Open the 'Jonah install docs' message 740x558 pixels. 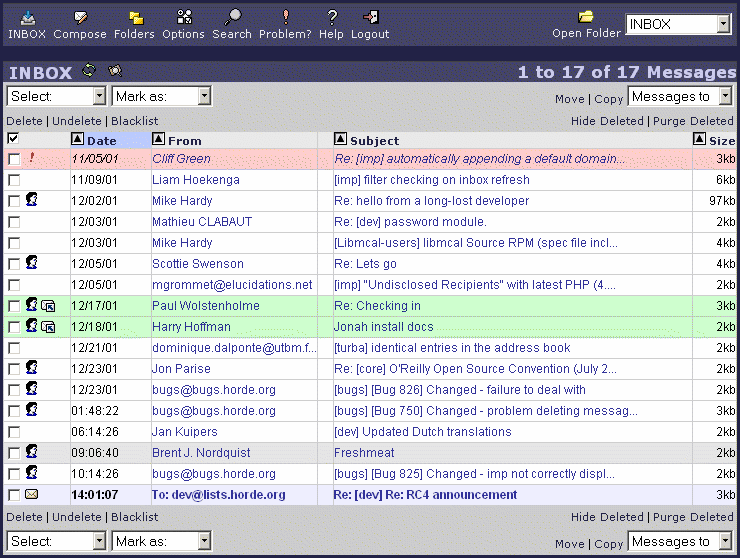[383, 327]
